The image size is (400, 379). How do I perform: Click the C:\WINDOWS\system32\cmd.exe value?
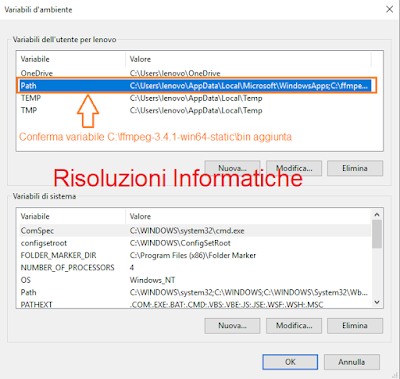coord(187,231)
